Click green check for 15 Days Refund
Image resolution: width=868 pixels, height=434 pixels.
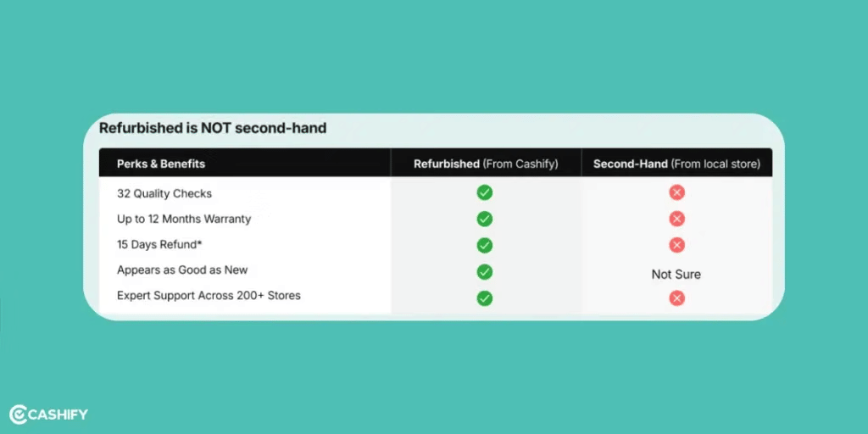[484, 245]
